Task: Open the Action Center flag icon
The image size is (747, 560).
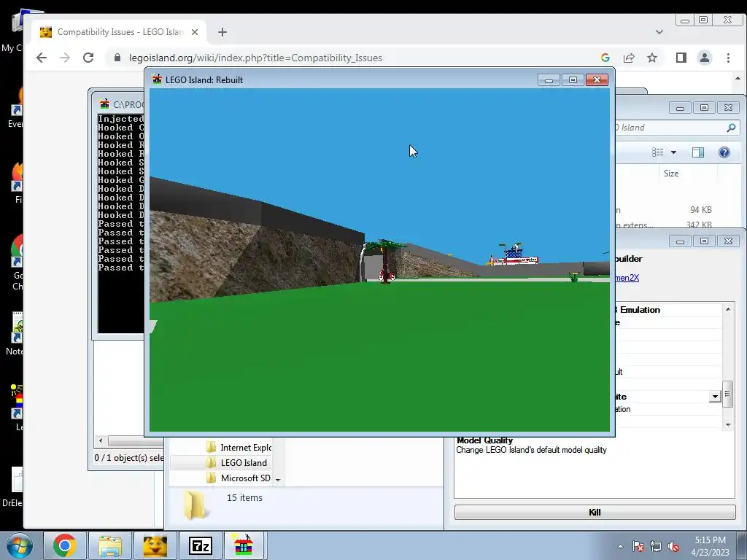Action: point(638,546)
